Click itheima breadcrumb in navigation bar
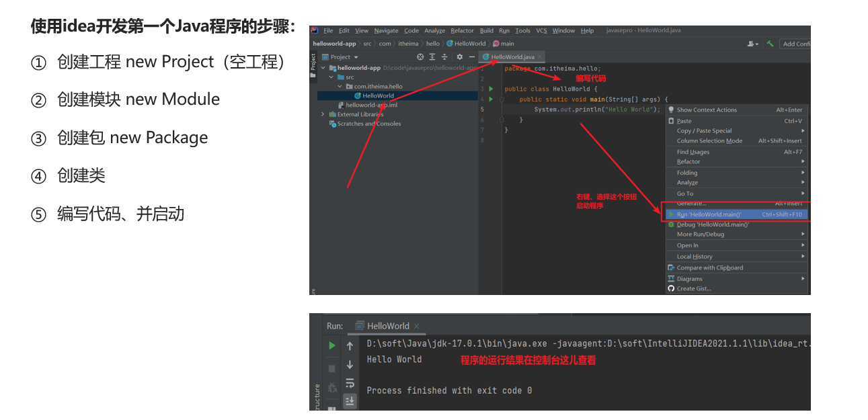This screenshot has width=868, height=420. pos(408,44)
